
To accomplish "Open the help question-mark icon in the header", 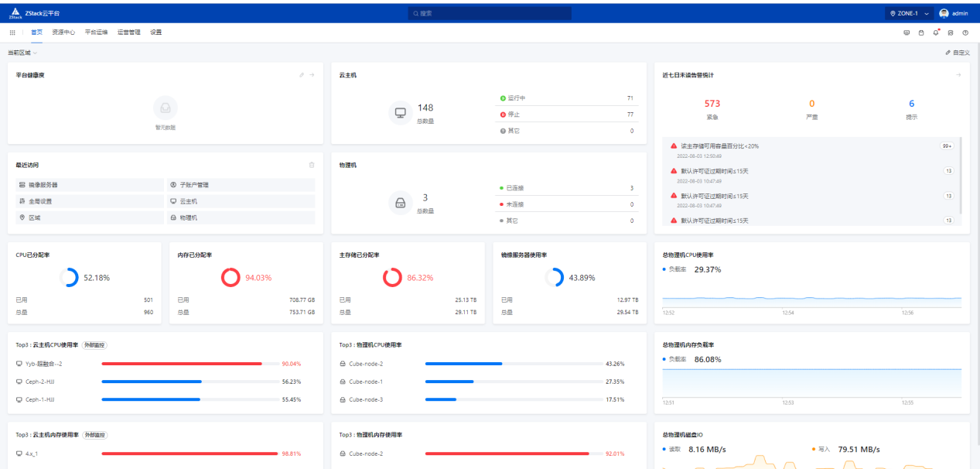I will 964,33.
